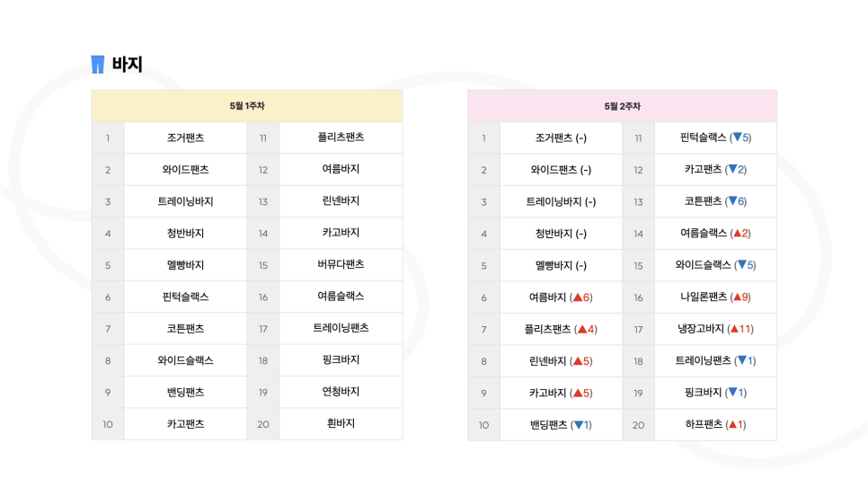Click the 플리츠팬츠 entry ranked 7 in week 2

[550, 329]
